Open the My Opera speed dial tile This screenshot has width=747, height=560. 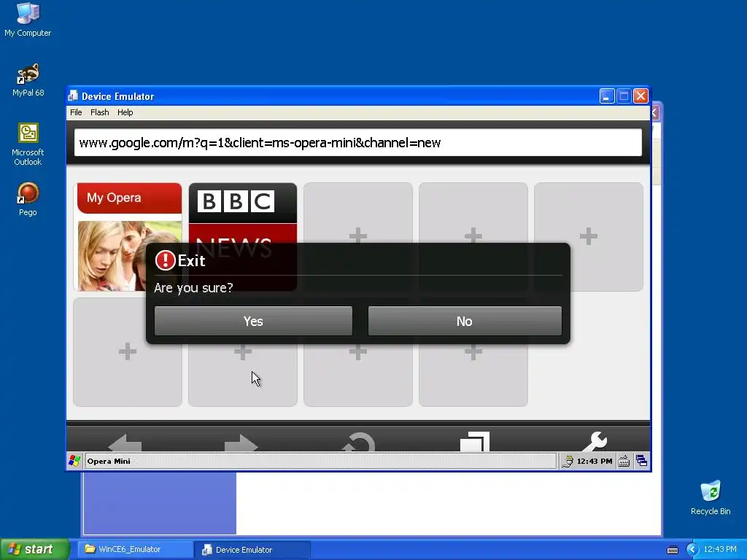click(x=128, y=237)
